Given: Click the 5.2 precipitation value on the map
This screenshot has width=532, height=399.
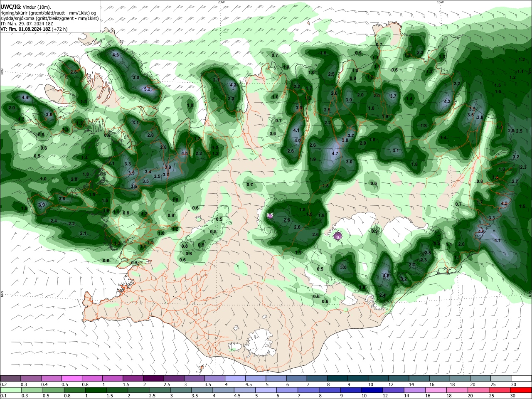Looking at the screenshot, I should (147, 89).
